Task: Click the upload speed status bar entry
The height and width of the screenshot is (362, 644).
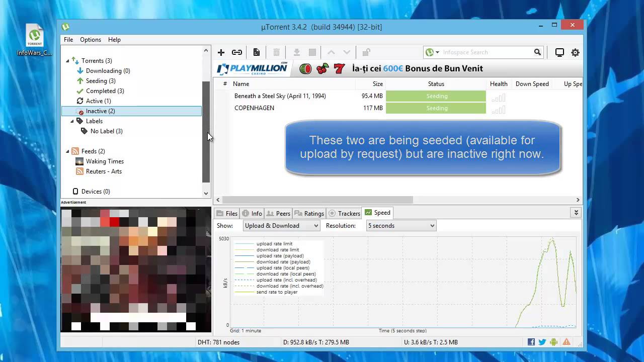Action: click(x=431, y=342)
